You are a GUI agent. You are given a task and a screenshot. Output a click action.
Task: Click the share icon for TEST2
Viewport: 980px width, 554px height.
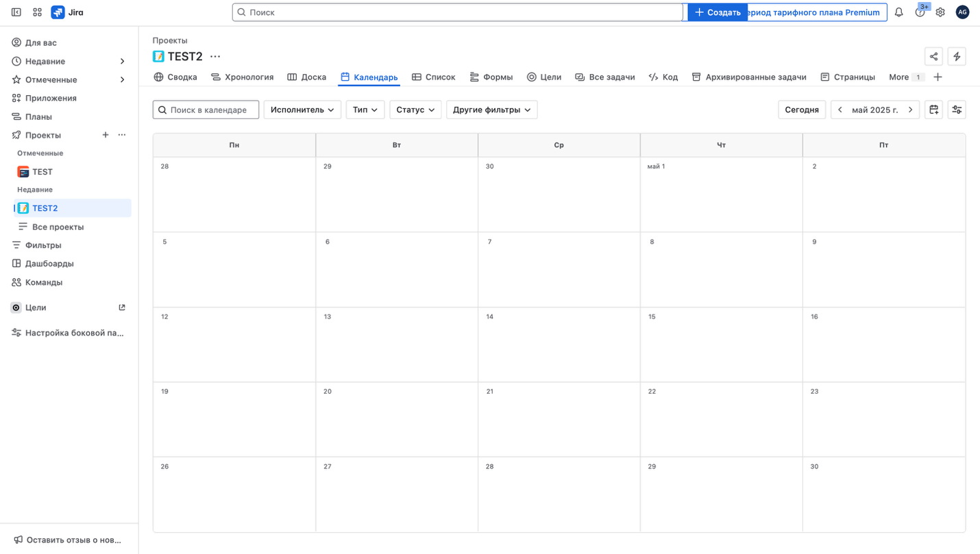933,56
